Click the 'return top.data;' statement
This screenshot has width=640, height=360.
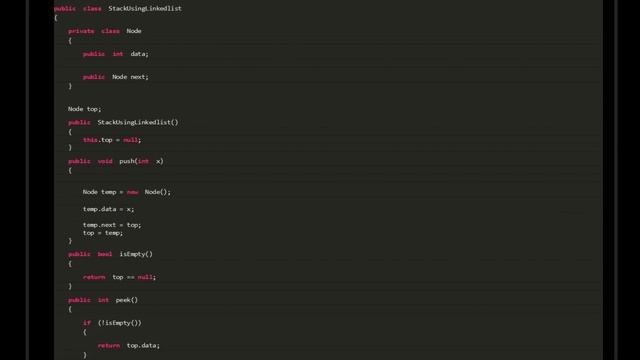pyautogui.click(x=129, y=346)
